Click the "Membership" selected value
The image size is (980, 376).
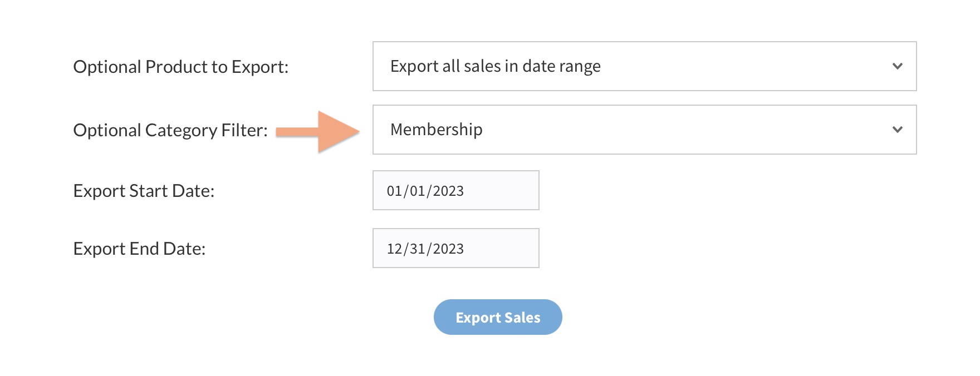pyautogui.click(x=436, y=130)
